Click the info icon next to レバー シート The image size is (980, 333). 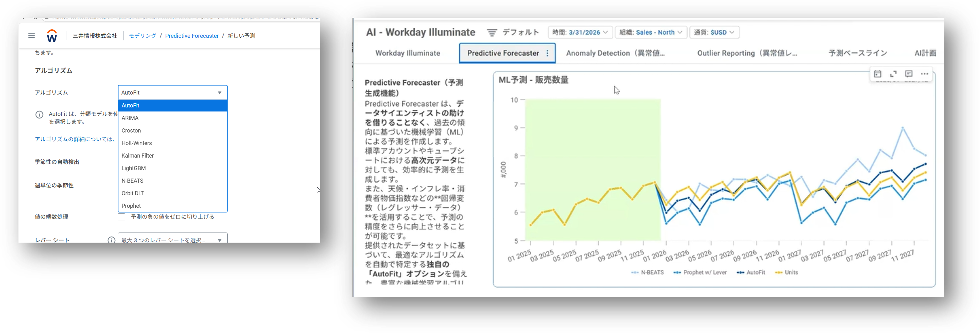(x=112, y=240)
